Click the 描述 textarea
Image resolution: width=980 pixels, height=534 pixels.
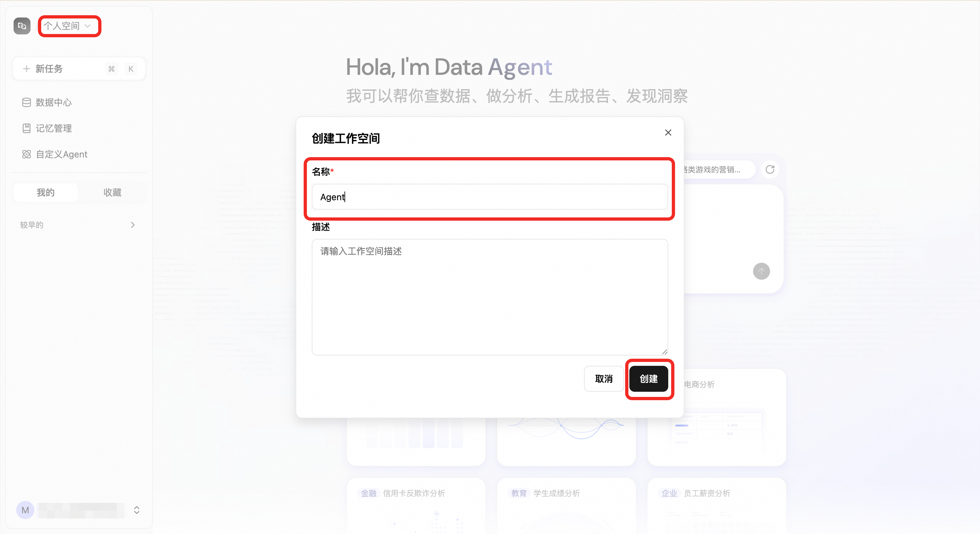click(x=490, y=297)
